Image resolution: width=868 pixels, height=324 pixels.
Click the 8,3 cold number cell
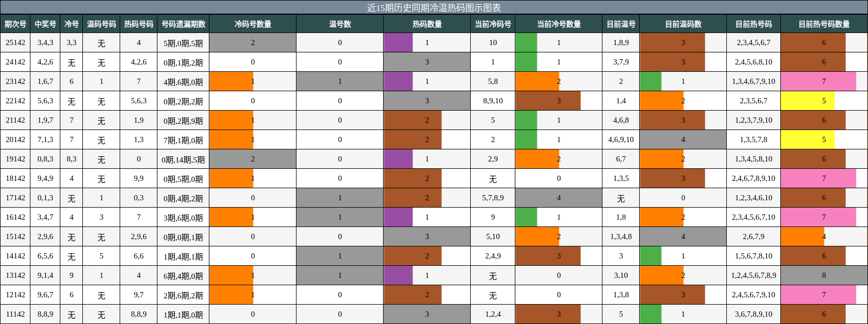pyautogui.click(x=71, y=159)
